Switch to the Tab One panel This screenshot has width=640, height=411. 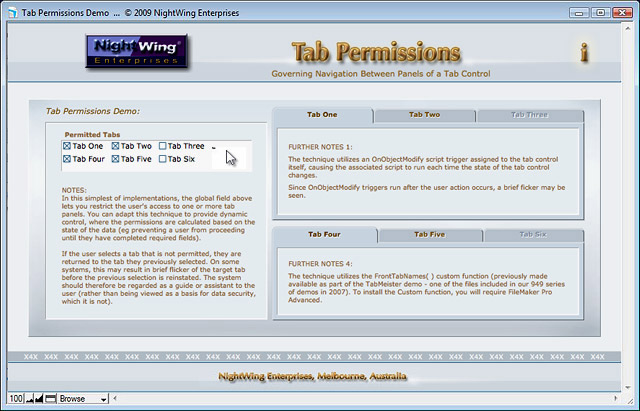coord(322,115)
